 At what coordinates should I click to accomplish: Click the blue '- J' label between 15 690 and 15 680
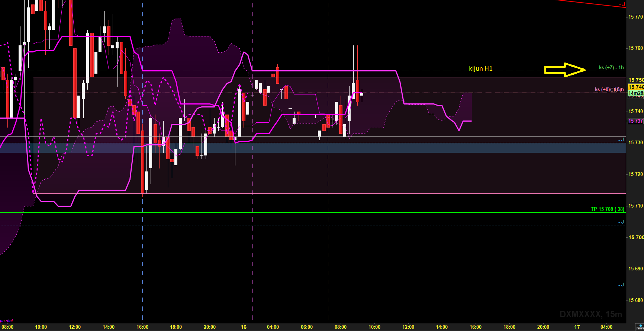(x=621, y=285)
